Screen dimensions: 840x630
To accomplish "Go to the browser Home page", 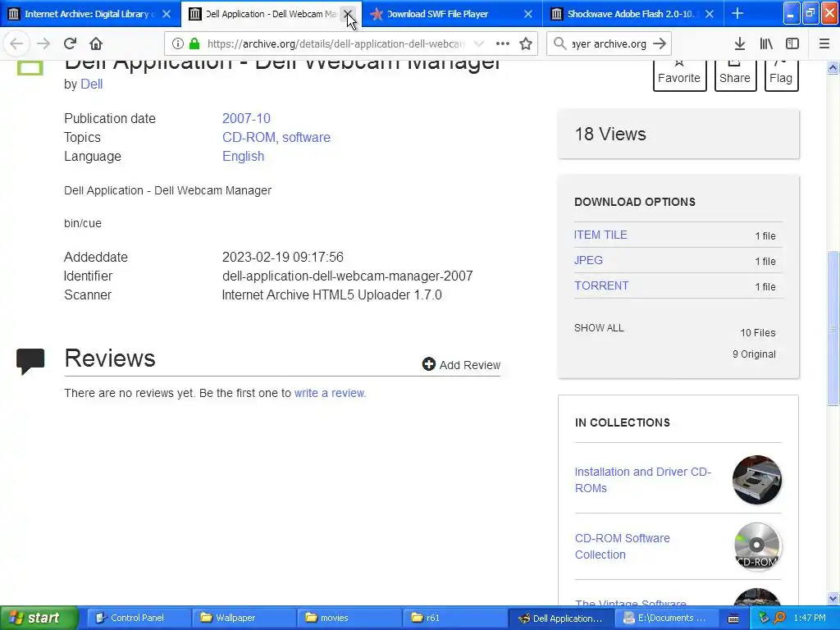I will [95, 43].
